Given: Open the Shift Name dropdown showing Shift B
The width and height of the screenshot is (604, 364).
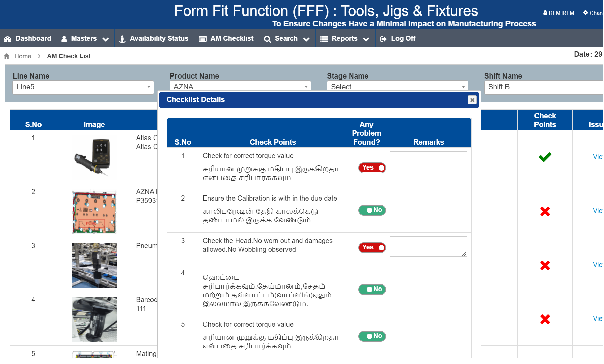Looking at the screenshot, I should pyautogui.click(x=544, y=87).
